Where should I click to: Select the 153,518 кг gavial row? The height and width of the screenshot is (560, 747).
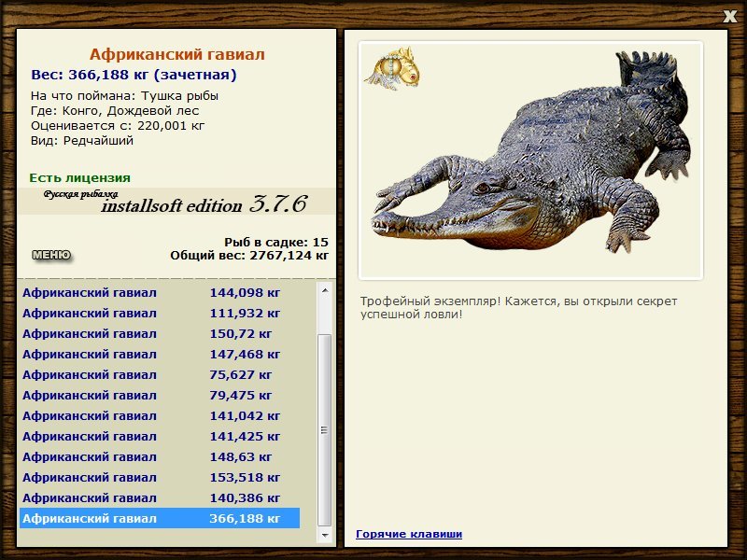tap(160, 477)
